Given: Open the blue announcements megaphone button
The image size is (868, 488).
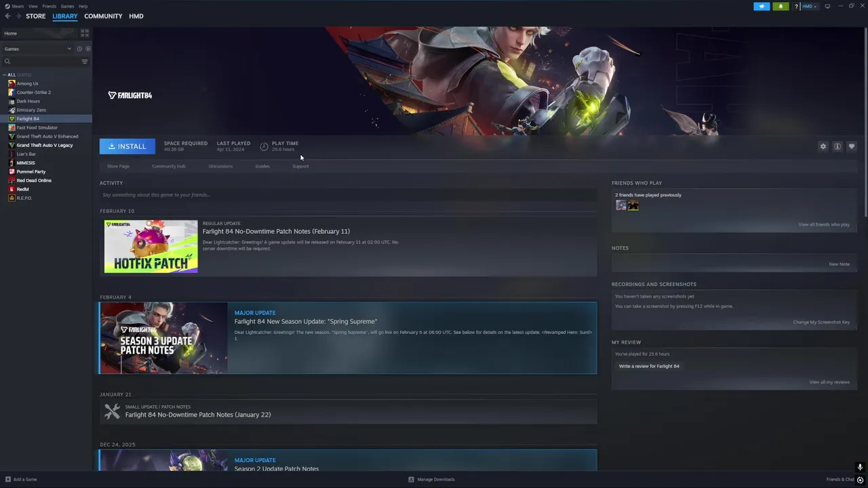Looking at the screenshot, I should coord(762,6).
